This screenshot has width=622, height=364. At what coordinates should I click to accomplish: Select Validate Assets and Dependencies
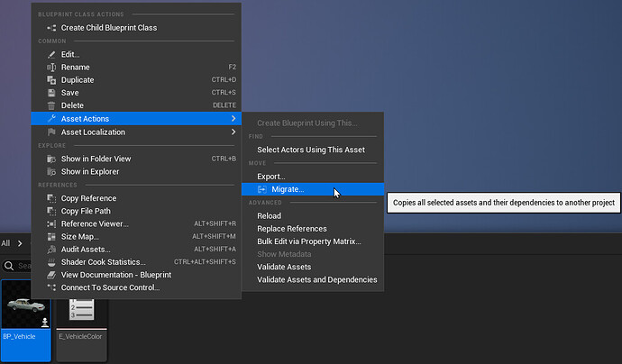pos(316,280)
